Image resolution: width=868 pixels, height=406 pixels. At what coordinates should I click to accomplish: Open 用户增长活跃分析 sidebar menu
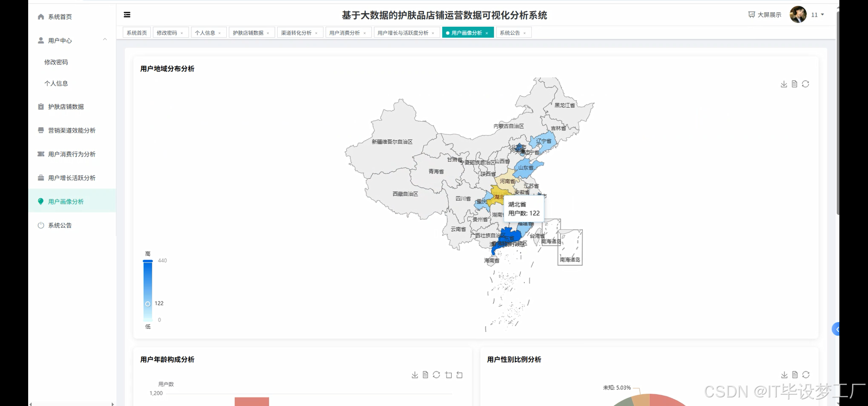coord(72,178)
